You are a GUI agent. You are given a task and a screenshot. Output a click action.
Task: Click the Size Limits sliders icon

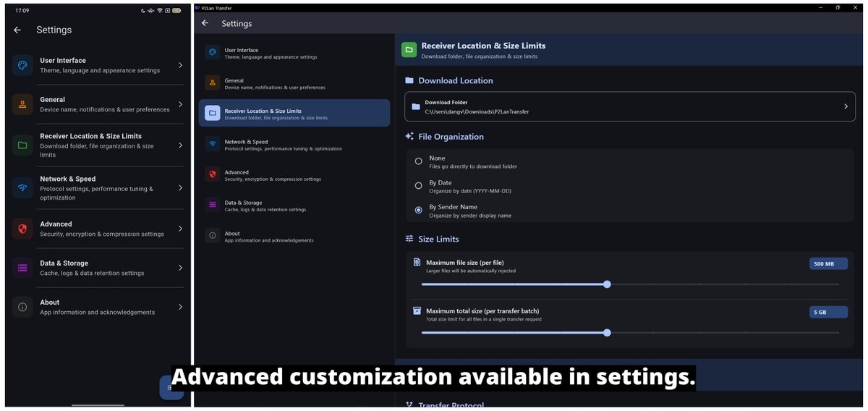(409, 239)
